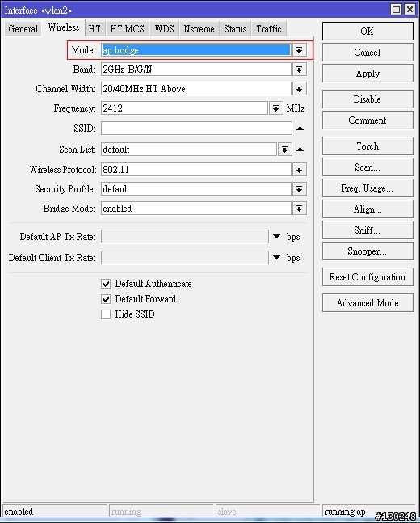Click the greyed 'running' status entry
This screenshot has width=420, height=523.
(x=126, y=512)
